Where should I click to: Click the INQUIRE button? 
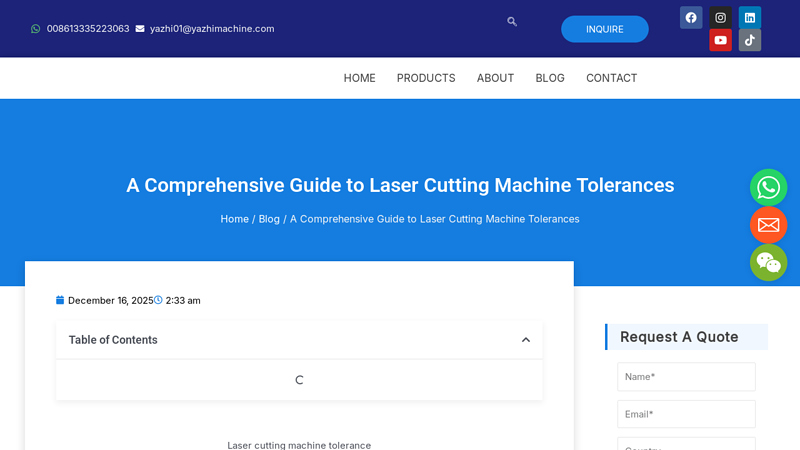pyautogui.click(x=605, y=29)
